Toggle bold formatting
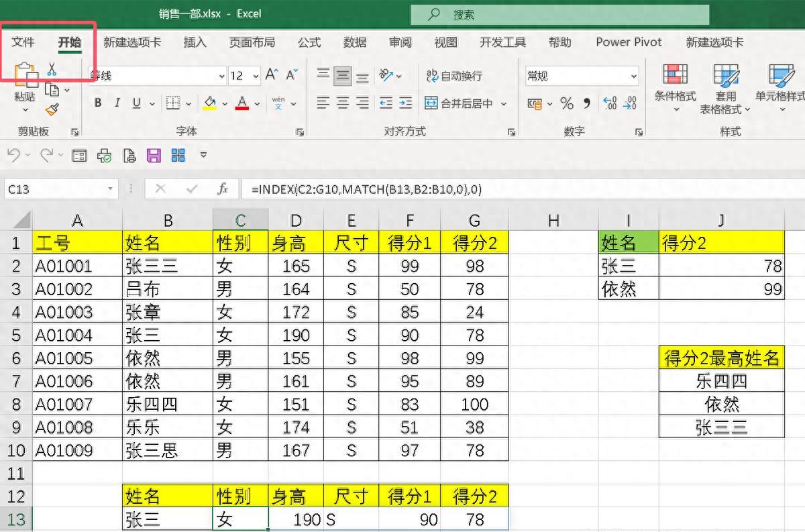This screenshot has height=532, width=805. click(98, 103)
